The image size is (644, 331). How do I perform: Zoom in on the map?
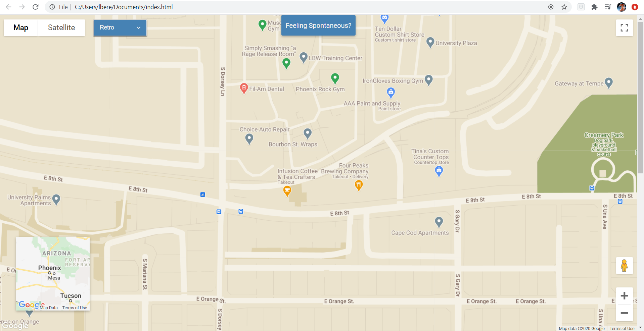tap(625, 296)
